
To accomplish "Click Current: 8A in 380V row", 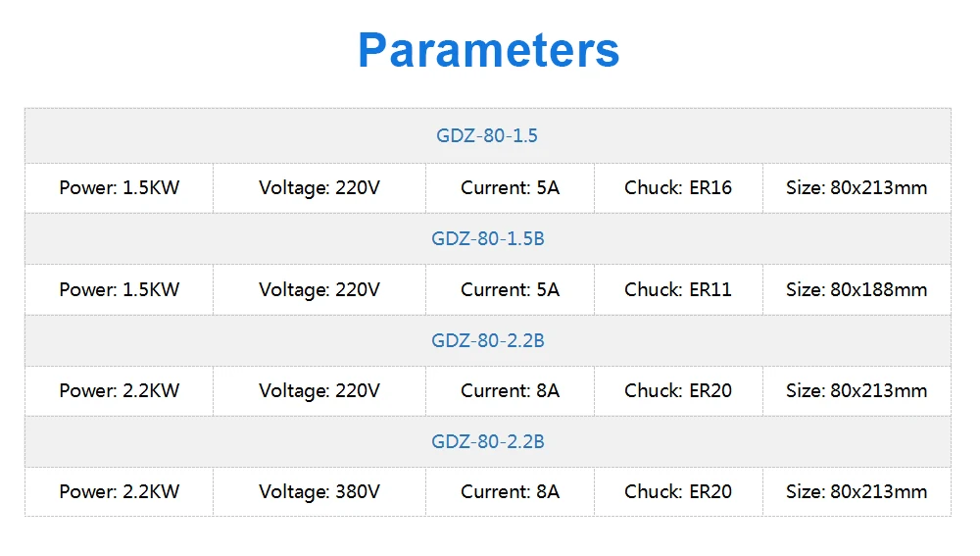I will pos(510,491).
